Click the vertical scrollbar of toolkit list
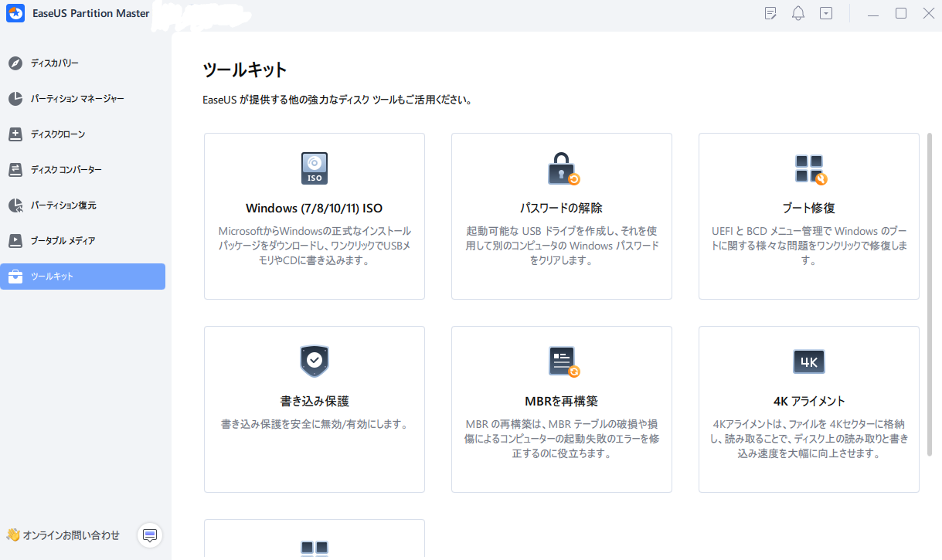The image size is (942, 560). [x=929, y=294]
